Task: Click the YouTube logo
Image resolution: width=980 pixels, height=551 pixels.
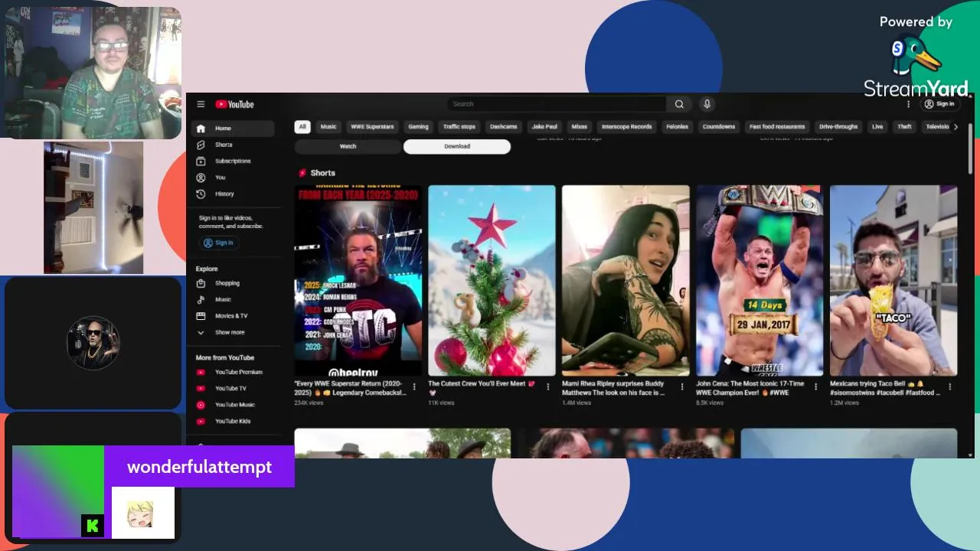Action: point(234,104)
